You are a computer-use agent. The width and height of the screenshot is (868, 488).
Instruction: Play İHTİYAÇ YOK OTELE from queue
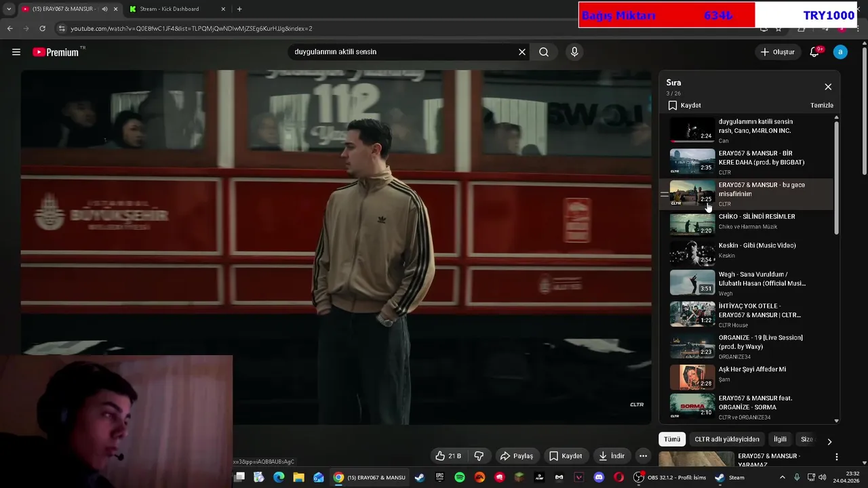(746, 314)
